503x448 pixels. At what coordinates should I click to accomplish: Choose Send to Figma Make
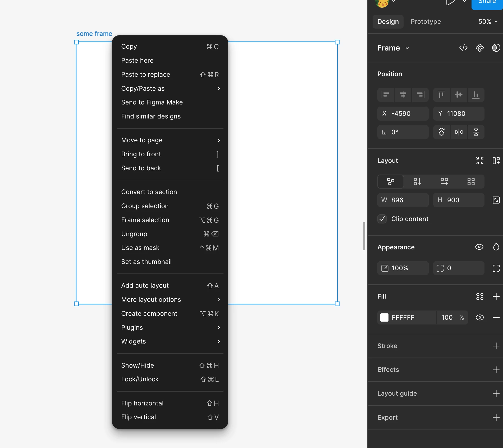170,102
